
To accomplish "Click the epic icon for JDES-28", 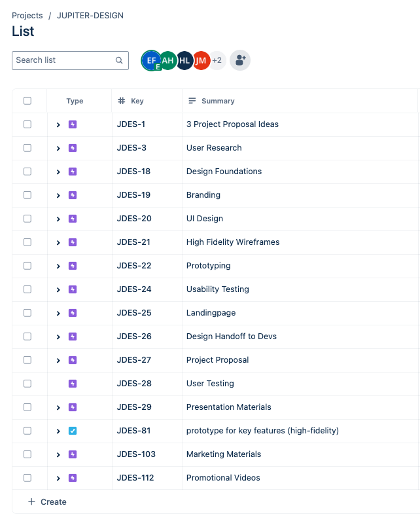I will (x=73, y=384).
